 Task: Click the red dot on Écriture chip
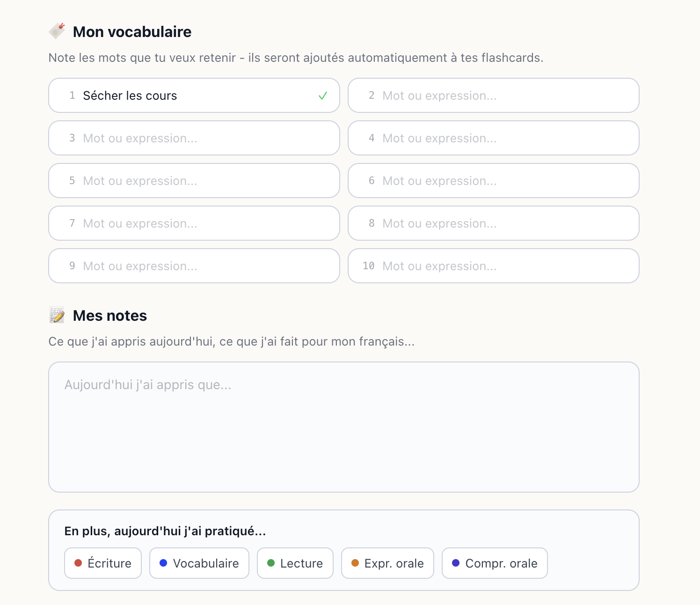(x=78, y=563)
